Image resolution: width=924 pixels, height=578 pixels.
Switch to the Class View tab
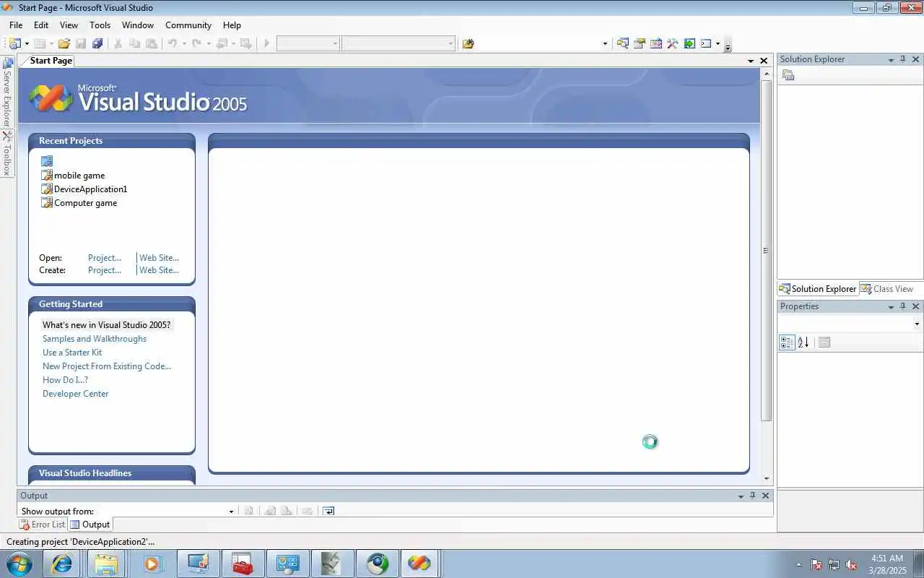[886, 289]
